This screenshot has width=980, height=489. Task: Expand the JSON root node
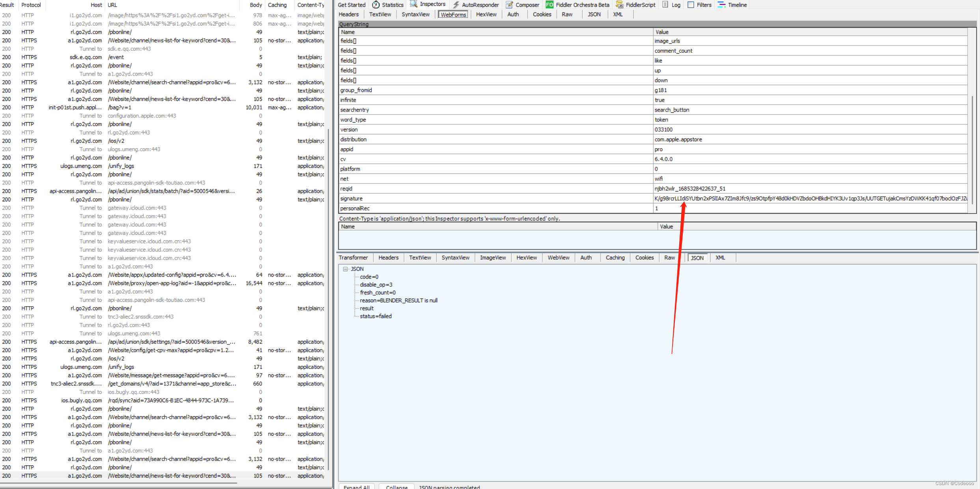[x=346, y=269]
